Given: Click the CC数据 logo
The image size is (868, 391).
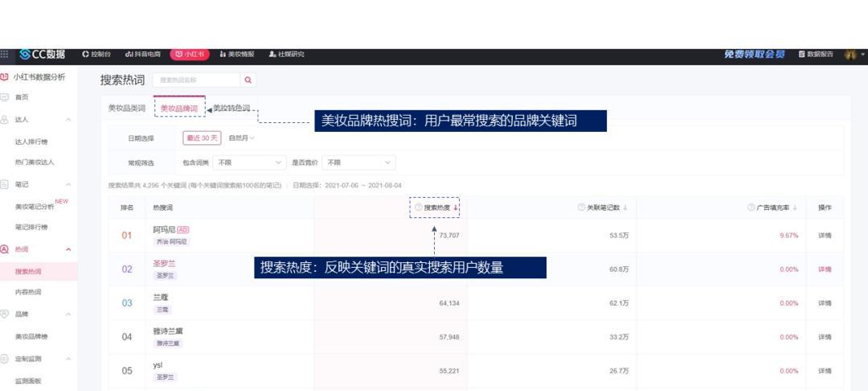Looking at the screenshot, I should click(42, 54).
